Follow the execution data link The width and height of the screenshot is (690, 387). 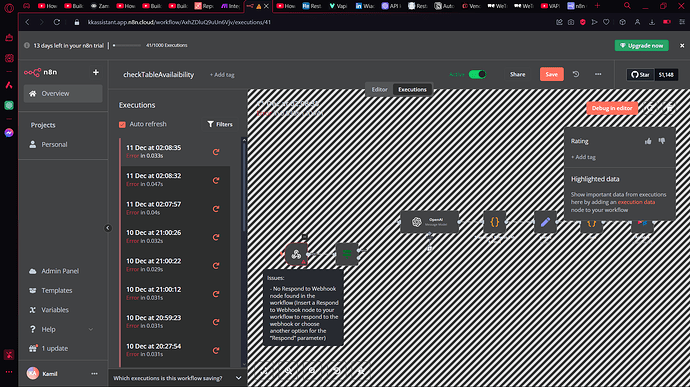coord(636,202)
